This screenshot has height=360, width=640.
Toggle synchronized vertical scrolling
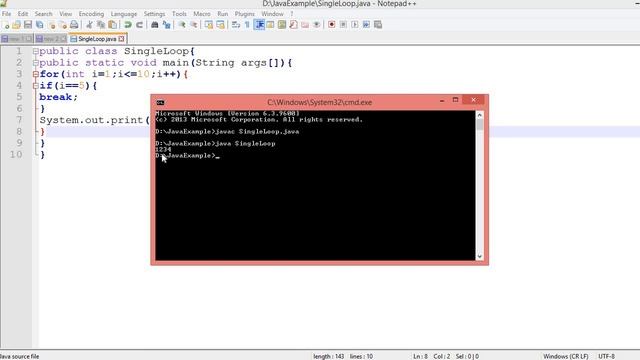tap(209, 25)
